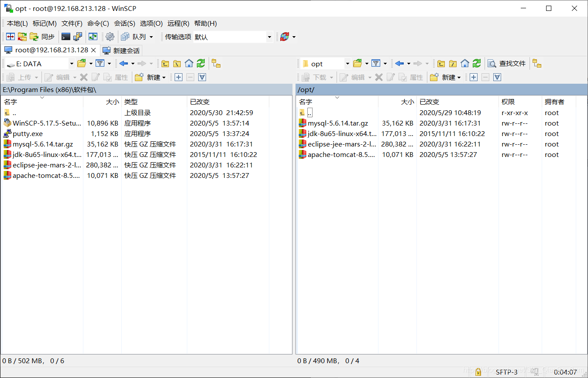Screen dimensions: 588x378
Task: Open the 会话(S) menu
Action: pos(124,24)
